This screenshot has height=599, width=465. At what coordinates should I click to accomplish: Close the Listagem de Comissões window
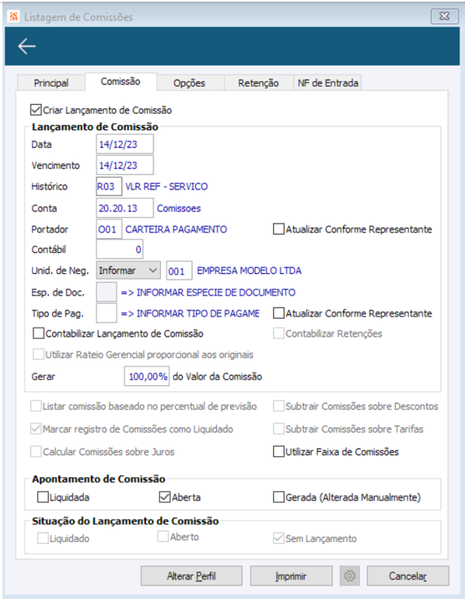(x=444, y=16)
